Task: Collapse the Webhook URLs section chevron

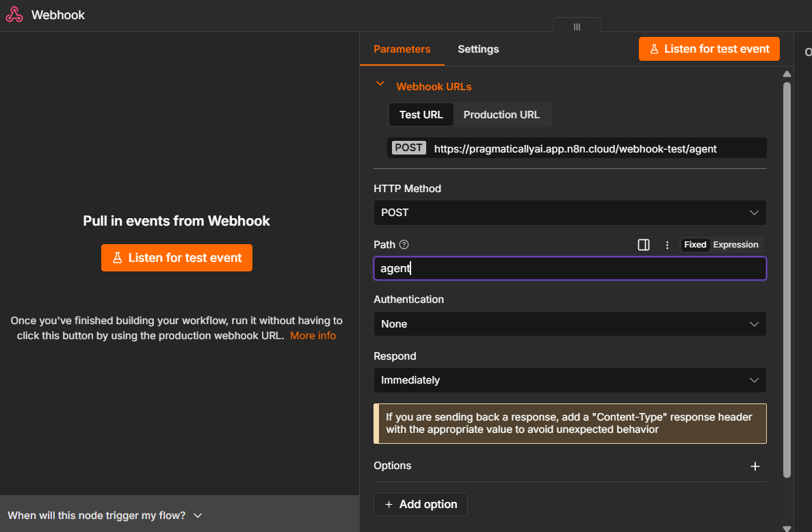Action: tap(380, 83)
